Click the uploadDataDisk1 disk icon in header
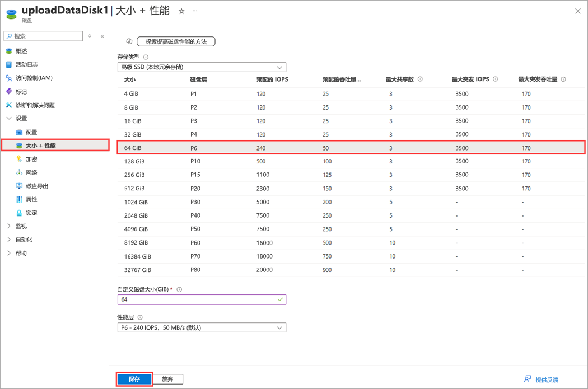Image resolution: width=588 pixels, height=389 pixels. click(x=12, y=14)
